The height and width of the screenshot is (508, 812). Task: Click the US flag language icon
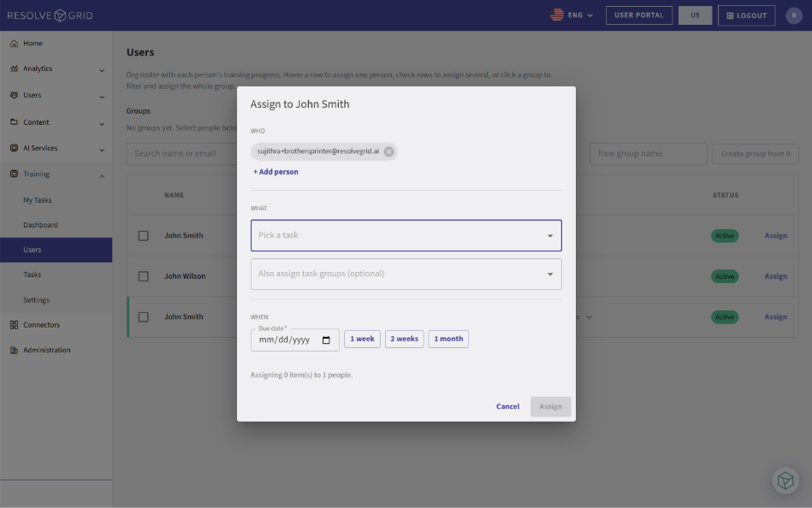click(557, 15)
